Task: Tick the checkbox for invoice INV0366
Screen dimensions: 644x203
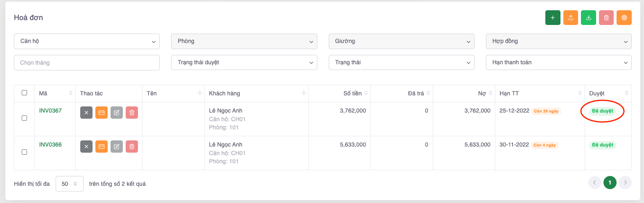Action: pyautogui.click(x=25, y=152)
